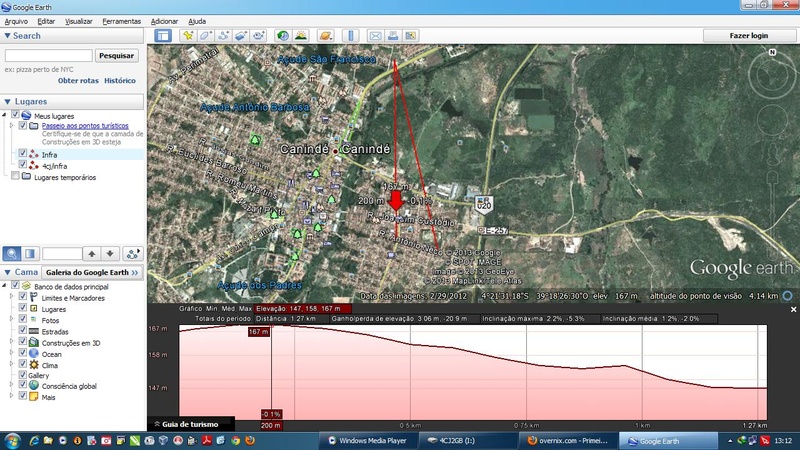Screen dimensions: 800x450
Task: Open the ruler tool
Action: (351, 36)
